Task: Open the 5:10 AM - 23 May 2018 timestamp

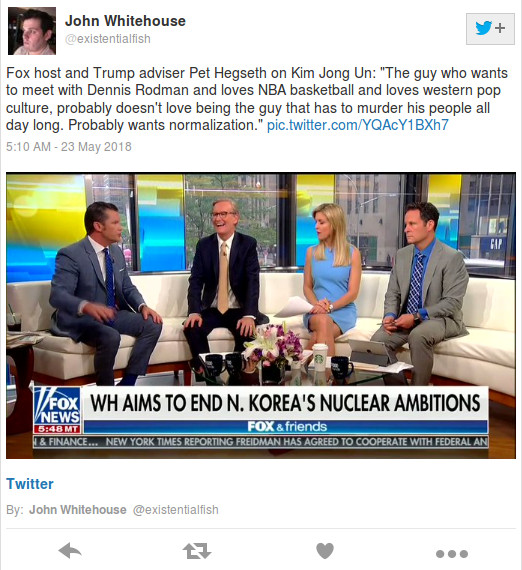Action: [x=69, y=146]
